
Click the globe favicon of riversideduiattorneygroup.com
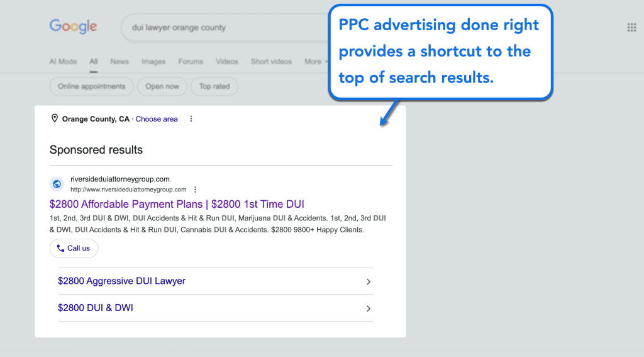57,184
